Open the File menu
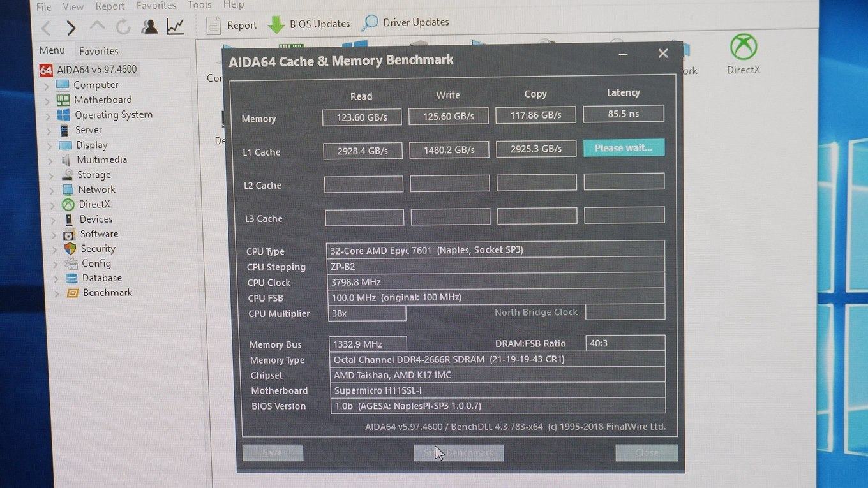Screen dimensions: 868x488 coord(43,7)
